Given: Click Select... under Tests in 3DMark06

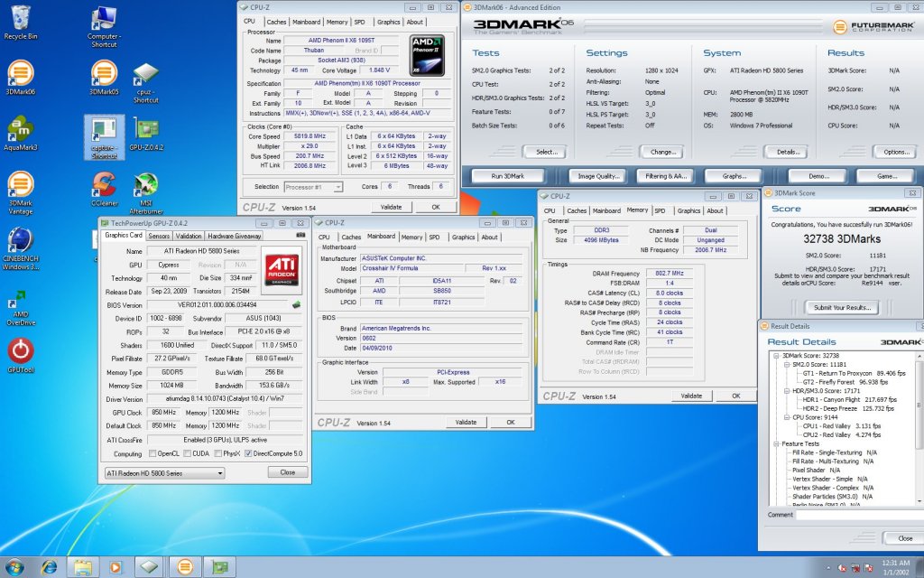Looking at the screenshot, I should coord(546,152).
